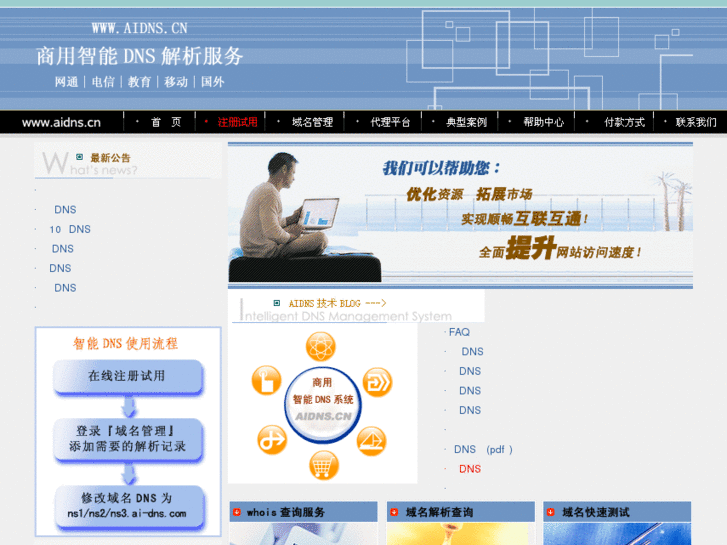Open the '10 DNS' news link

click(x=70, y=229)
